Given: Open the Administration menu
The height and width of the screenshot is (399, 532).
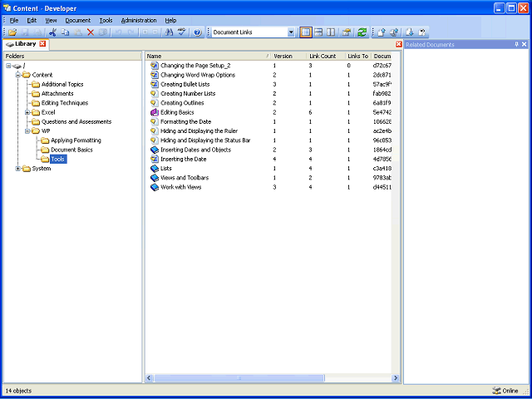Looking at the screenshot, I should point(139,20).
